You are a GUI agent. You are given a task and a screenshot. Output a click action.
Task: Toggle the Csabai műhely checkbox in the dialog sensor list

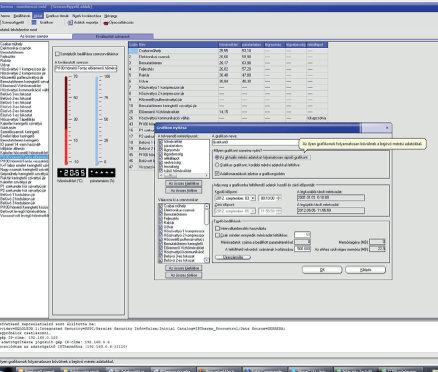tap(161, 206)
